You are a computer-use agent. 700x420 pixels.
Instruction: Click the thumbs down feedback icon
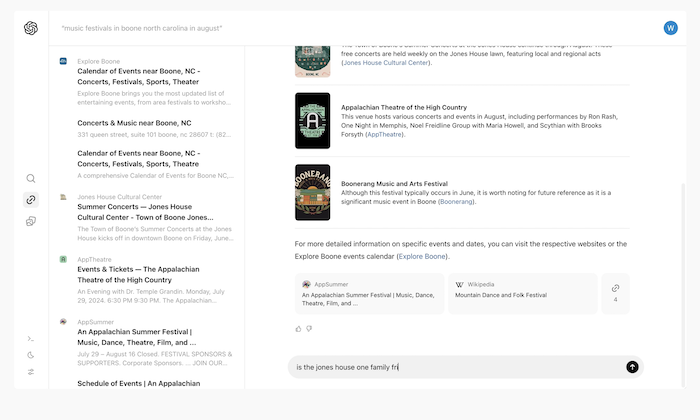pyautogui.click(x=309, y=328)
